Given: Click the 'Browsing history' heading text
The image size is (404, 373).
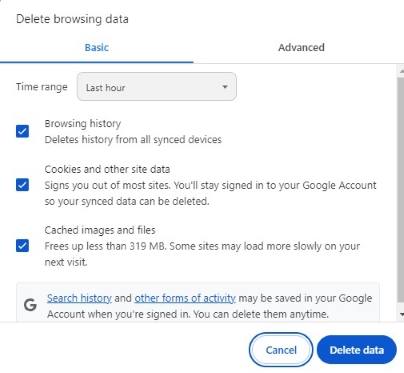Looking at the screenshot, I should point(83,123).
